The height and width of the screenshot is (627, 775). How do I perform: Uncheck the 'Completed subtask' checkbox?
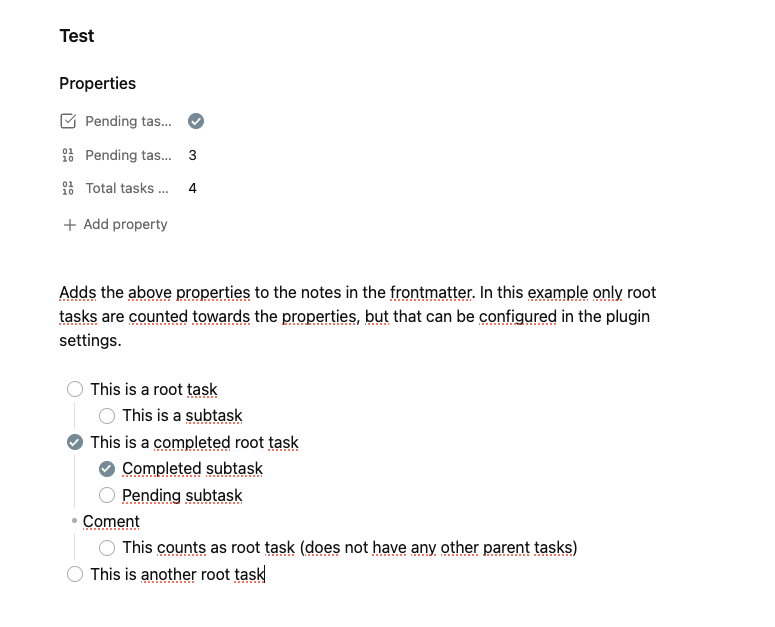107,469
